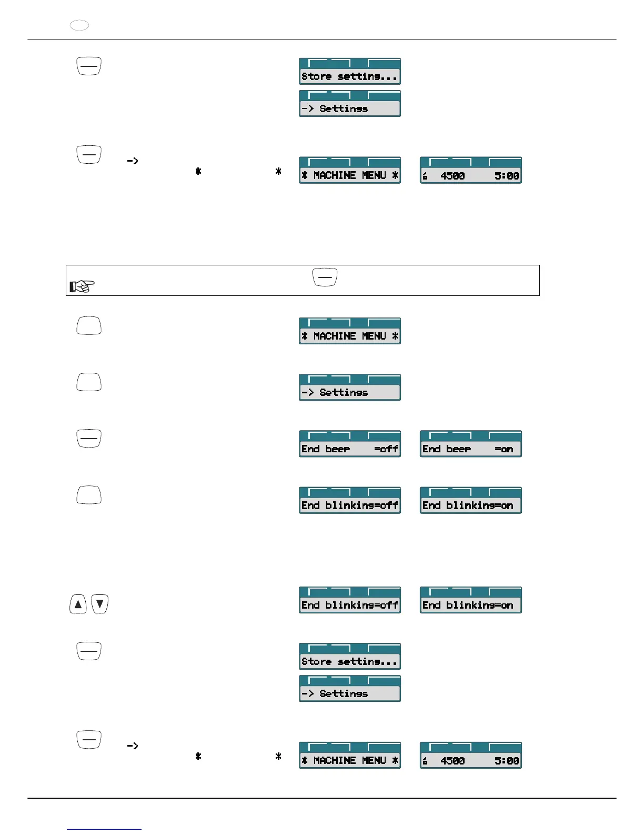Select the "End beep =on" display
Screen dimensions: 644x834
click(x=470, y=444)
